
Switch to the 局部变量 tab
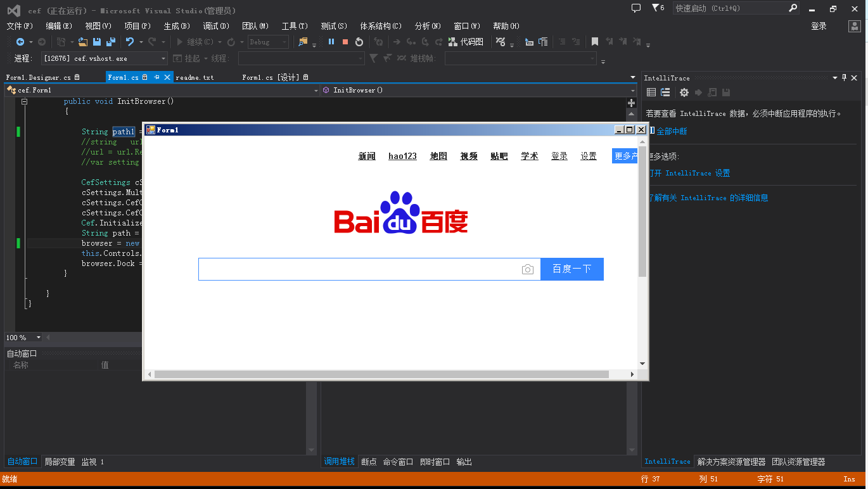tap(60, 462)
